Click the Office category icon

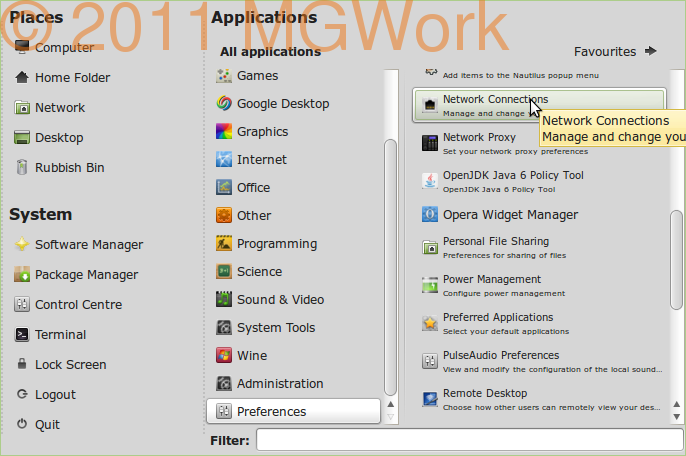(224, 187)
